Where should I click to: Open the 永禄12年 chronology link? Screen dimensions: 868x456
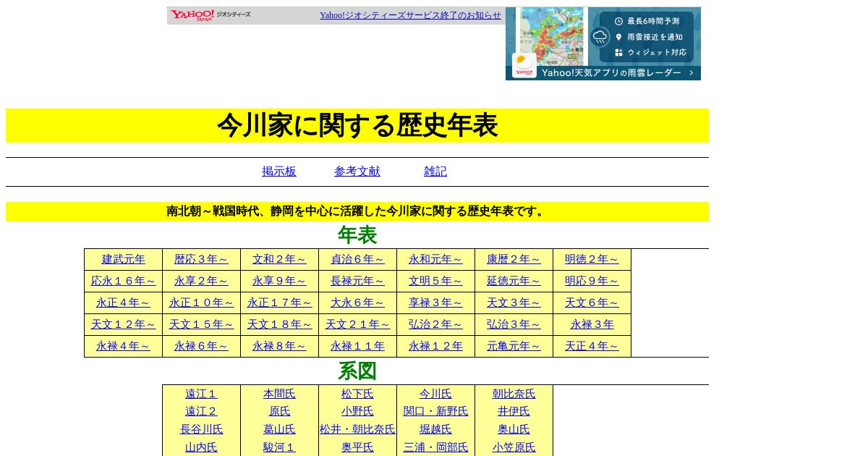click(x=436, y=346)
